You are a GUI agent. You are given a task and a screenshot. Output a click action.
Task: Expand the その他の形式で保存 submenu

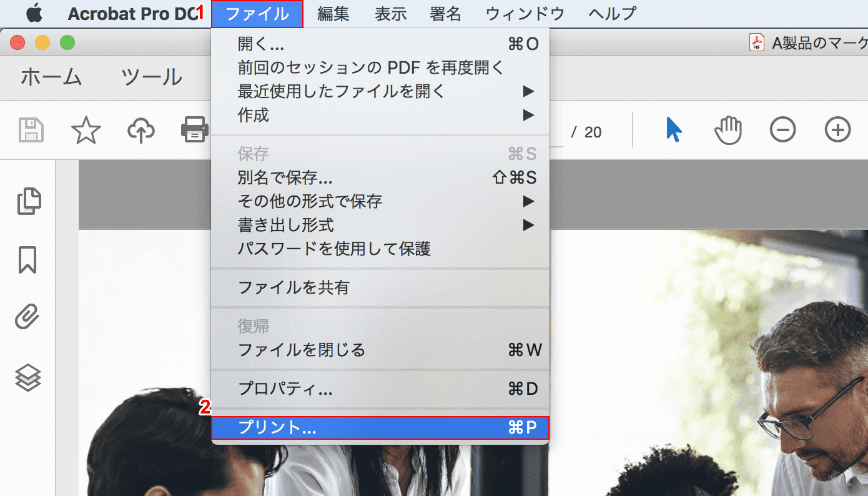pos(380,201)
